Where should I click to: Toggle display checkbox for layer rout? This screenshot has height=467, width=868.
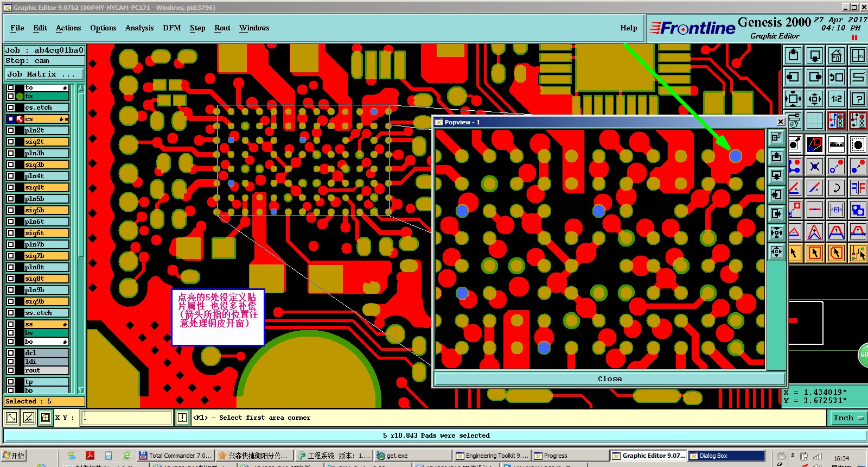pos(11,370)
